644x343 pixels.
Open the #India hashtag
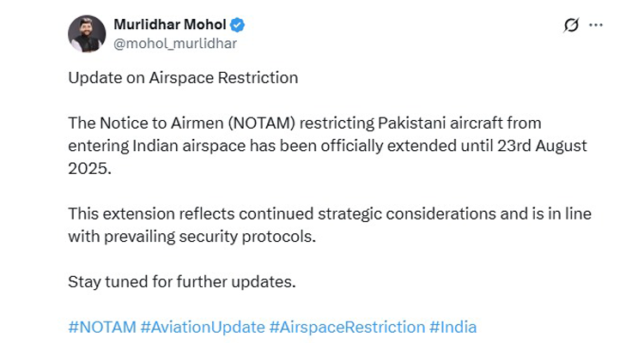(x=453, y=328)
